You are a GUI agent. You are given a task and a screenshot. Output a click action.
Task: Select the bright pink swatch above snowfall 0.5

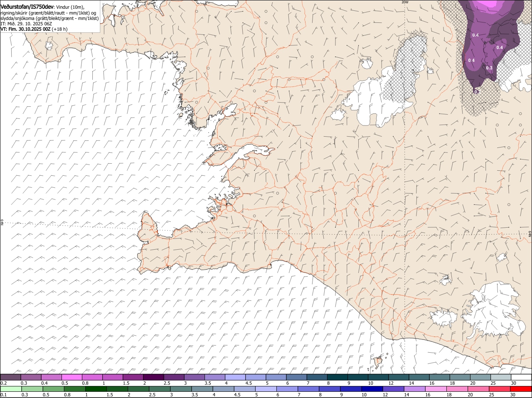pyautogui.click(x=71, y=377)
